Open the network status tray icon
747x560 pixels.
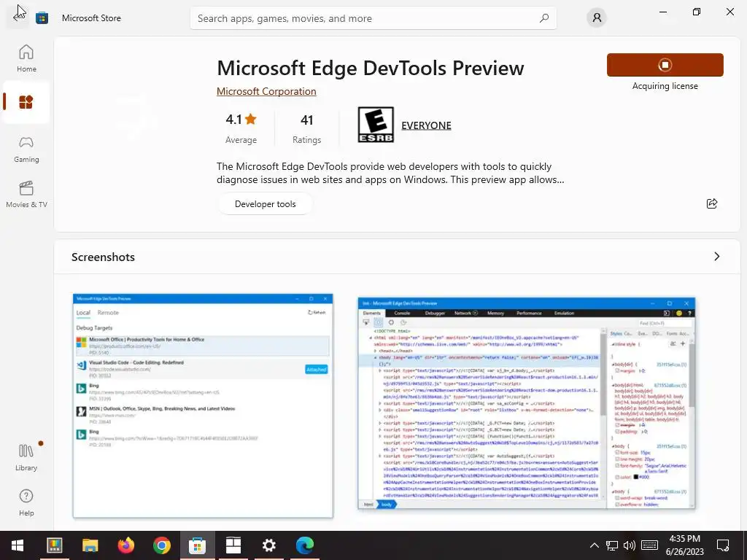pyautogui.click(x=612, y=545)
